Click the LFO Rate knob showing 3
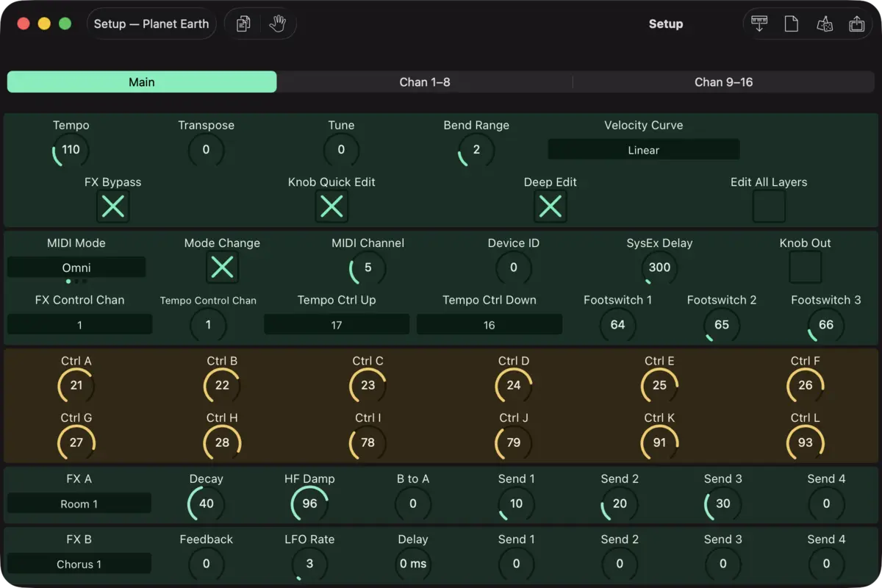This screenshot has height=588, width=882. click(x=309, y=564)
